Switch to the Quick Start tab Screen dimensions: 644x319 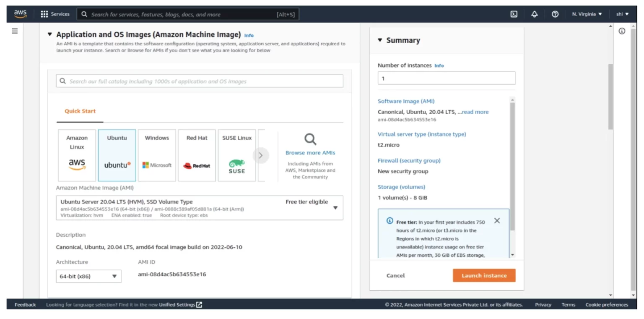tap(80, 111)
